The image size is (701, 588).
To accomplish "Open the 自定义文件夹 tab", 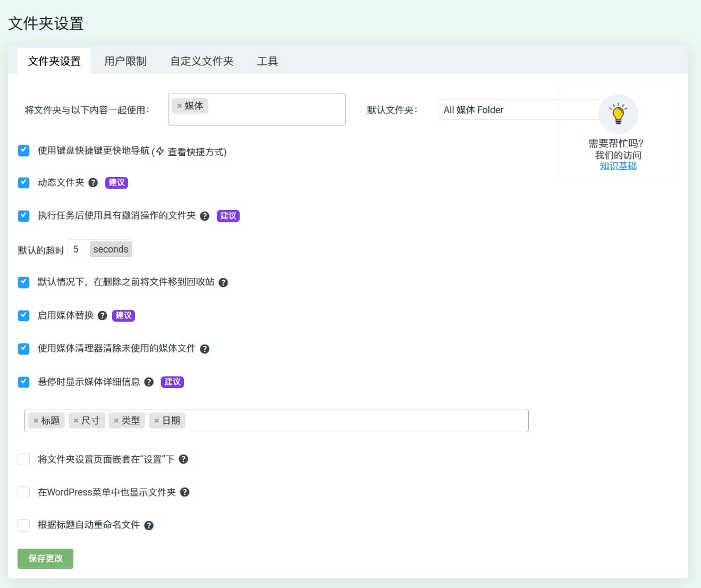I will 201,61.
